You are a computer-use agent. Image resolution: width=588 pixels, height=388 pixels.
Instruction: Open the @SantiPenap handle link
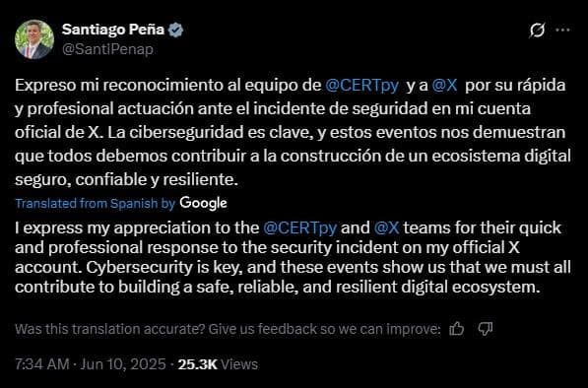tap(107, 49)
